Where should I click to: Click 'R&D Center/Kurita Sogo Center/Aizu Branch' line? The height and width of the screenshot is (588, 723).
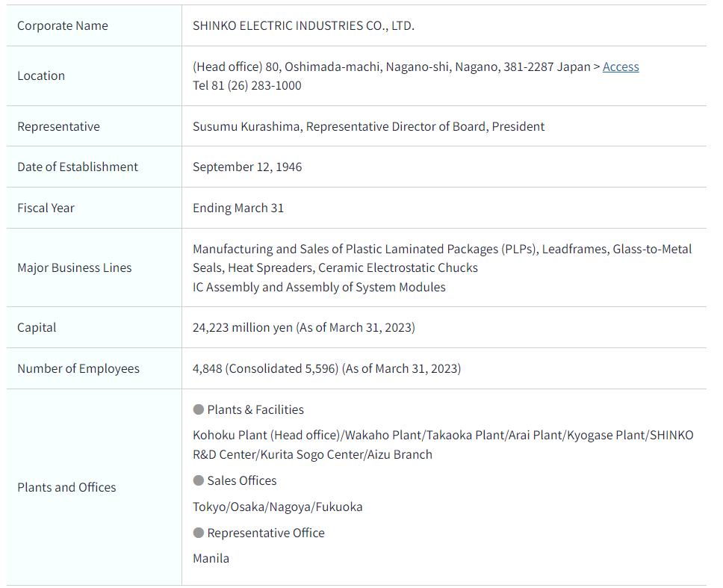313,455
